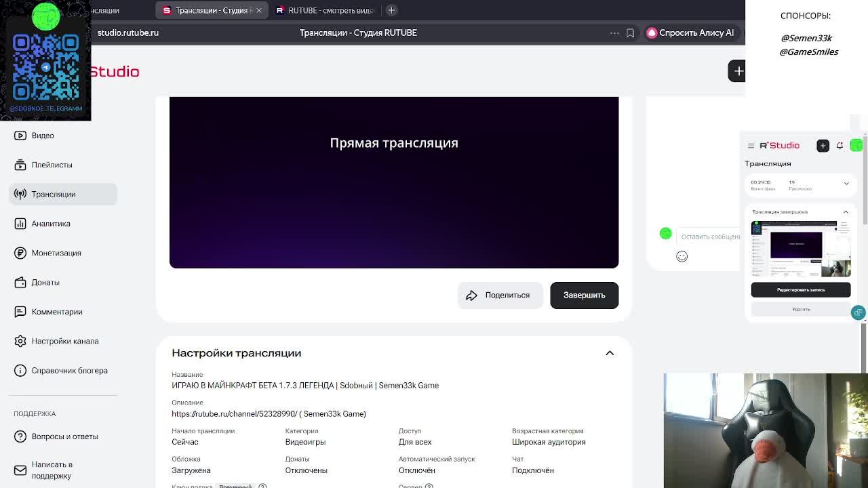This screenshot has height=488, width=868.
Task: Click the Написать в поддержку envelope icon
Action: point(20,470)
